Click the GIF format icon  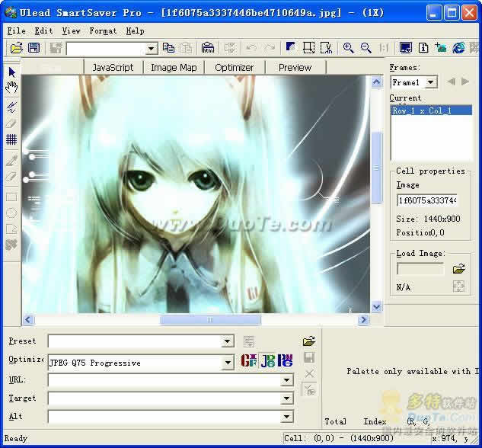249,360
